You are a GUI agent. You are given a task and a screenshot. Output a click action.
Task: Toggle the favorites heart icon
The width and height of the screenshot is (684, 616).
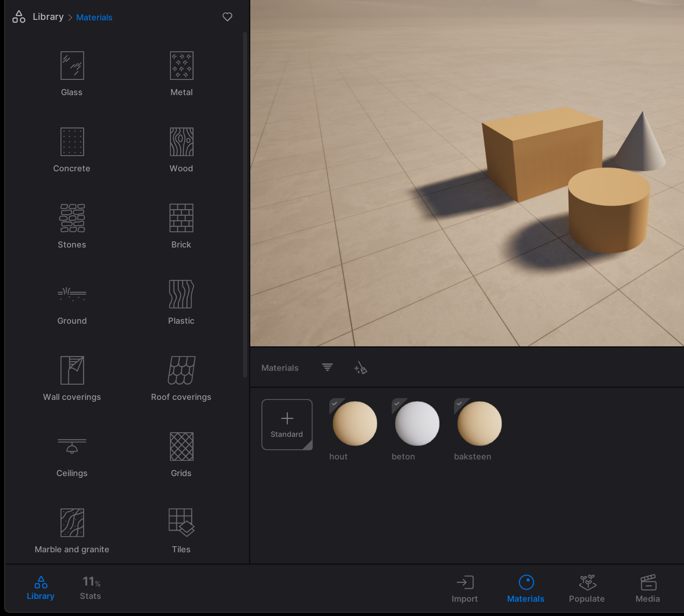[x=227, y=17]
